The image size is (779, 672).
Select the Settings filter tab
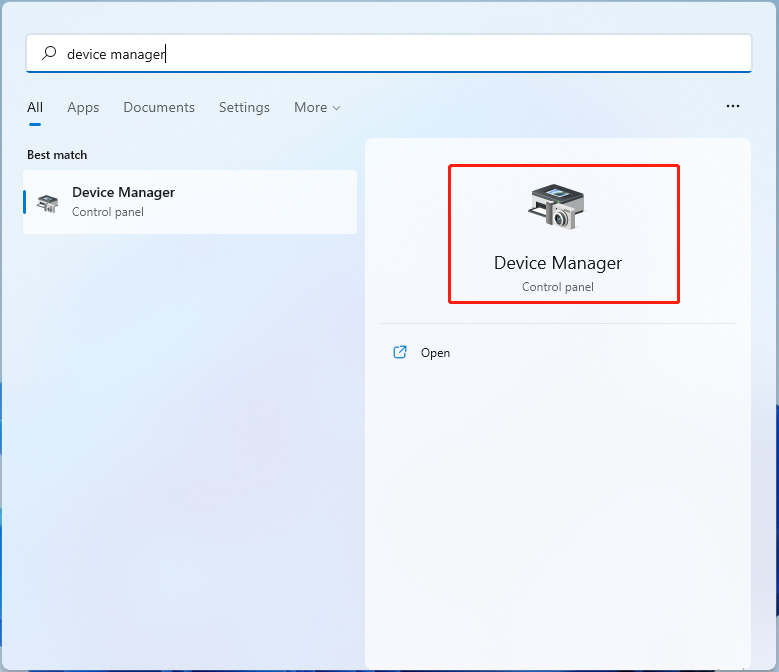(x=244, y=108)
